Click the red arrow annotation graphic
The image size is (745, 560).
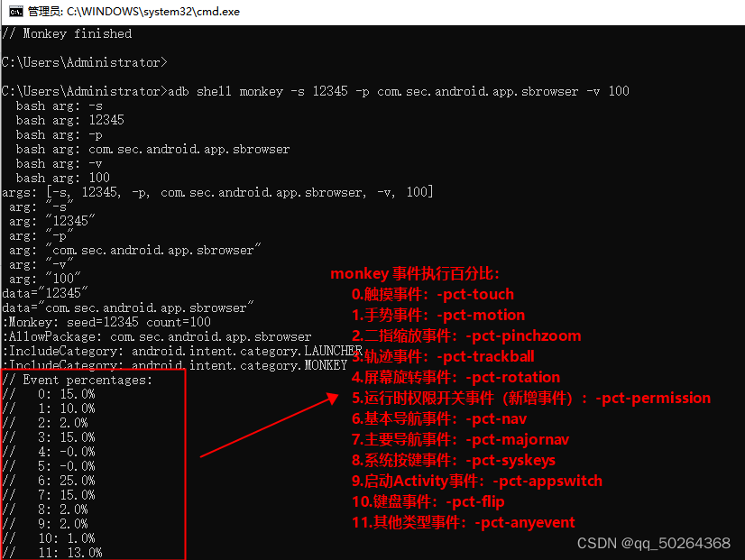(271, 424)
